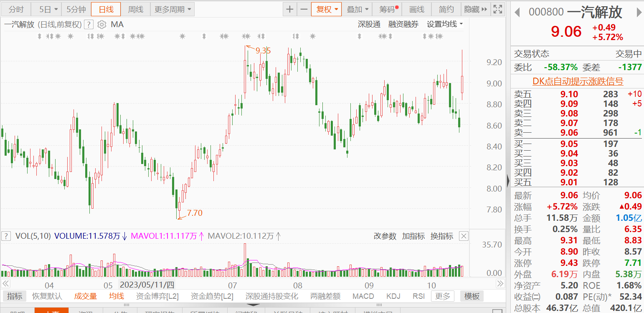Expand 设置均线 dropdown
This screenshot has width=644, height=313.
[445, 25]
